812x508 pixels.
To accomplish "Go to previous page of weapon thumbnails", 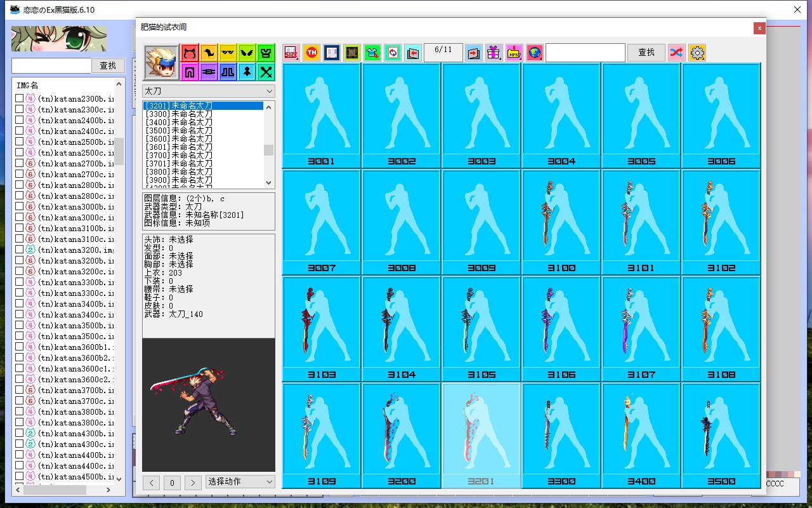I will click(413, 53).
